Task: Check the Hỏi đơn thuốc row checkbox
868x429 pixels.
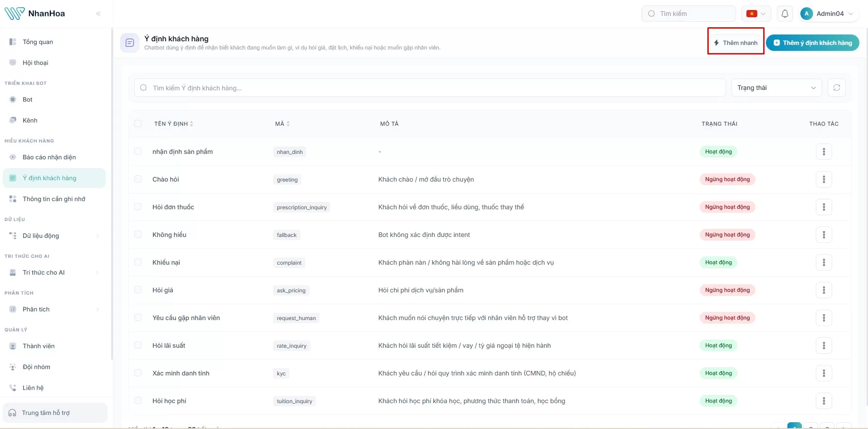Action: click(138, 207)
